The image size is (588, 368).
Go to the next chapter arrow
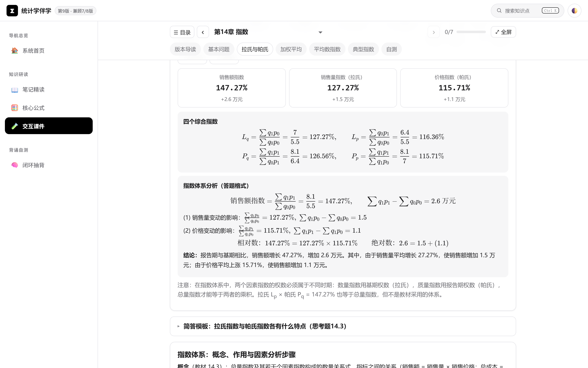coord(434,32)
